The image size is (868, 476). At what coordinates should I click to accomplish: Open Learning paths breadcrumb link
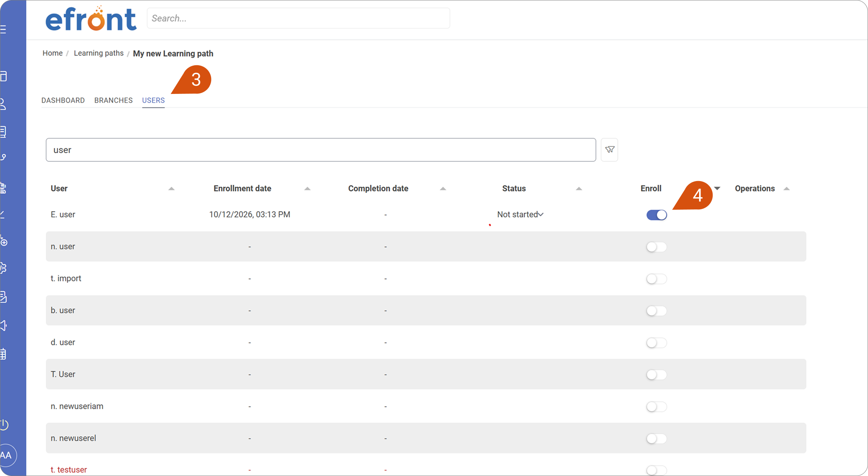pos(99,53)
